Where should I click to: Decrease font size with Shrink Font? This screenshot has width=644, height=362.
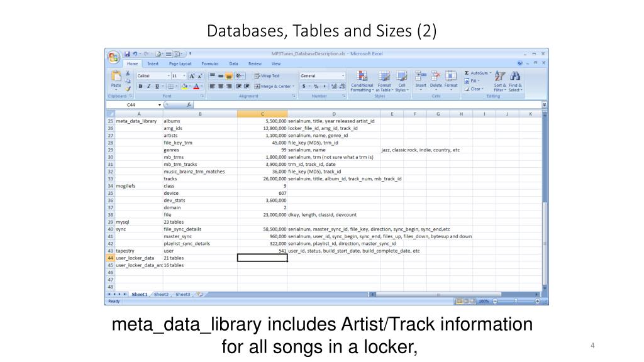pyautogui.click(x=200, y=76)
